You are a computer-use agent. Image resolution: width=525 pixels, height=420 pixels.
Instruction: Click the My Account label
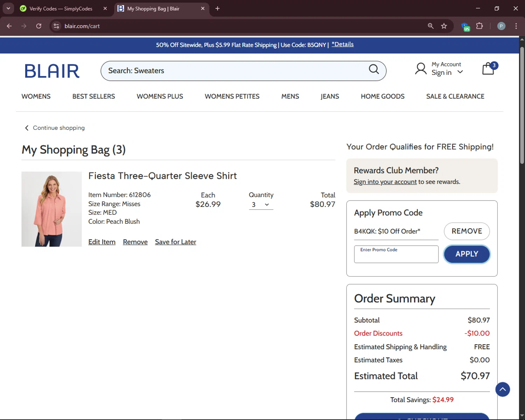click(x=446, y=64)
